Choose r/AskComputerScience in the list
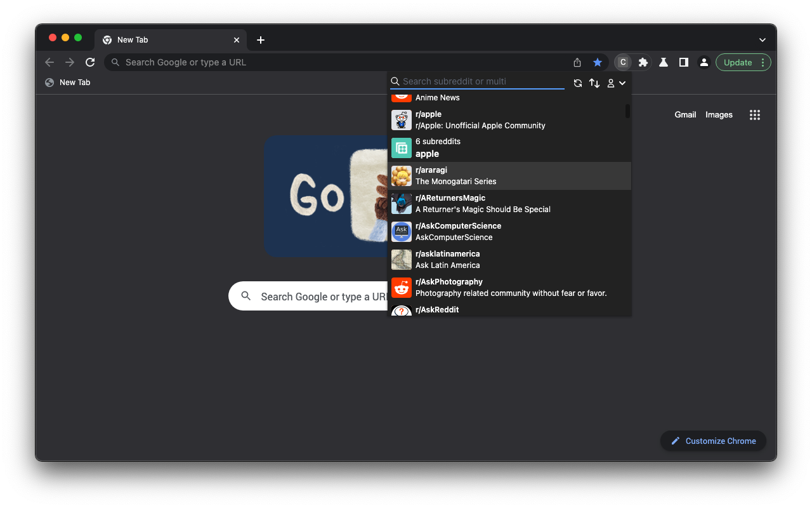This screenshot has width=812, height=508. [509, 232]
